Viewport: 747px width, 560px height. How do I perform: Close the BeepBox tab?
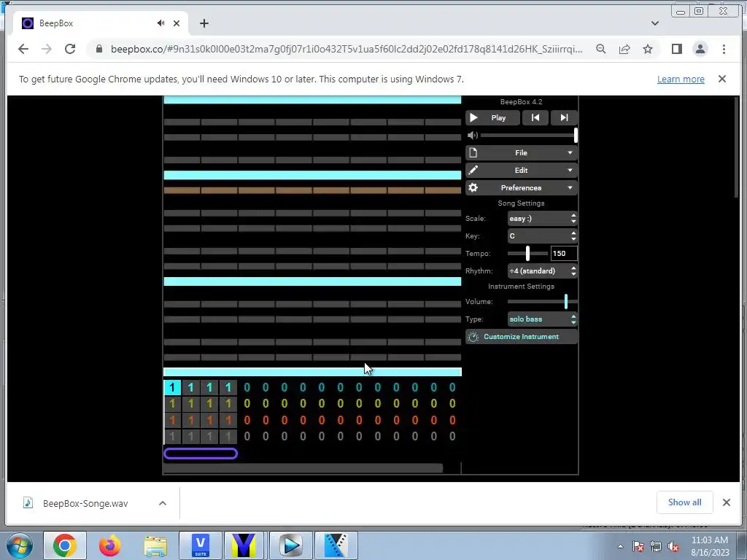pos(177,23)
